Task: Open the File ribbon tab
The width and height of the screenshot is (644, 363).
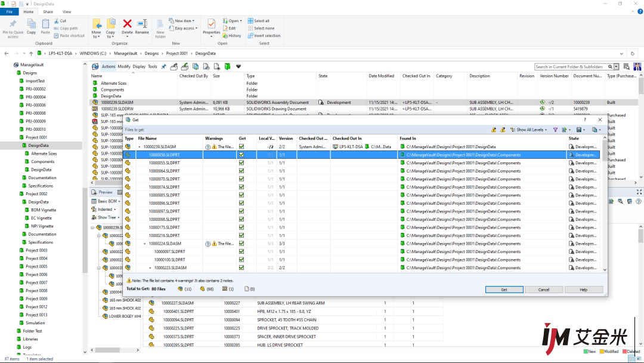Action: (x=10, y=12)
